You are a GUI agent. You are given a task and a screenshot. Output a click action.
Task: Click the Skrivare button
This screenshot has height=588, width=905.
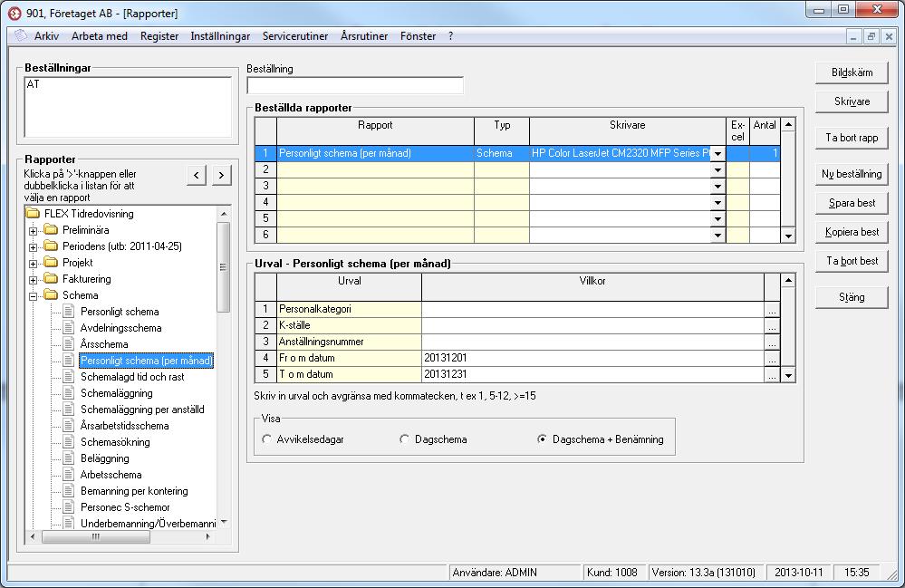pyautogui.click(x=852, y=101)
